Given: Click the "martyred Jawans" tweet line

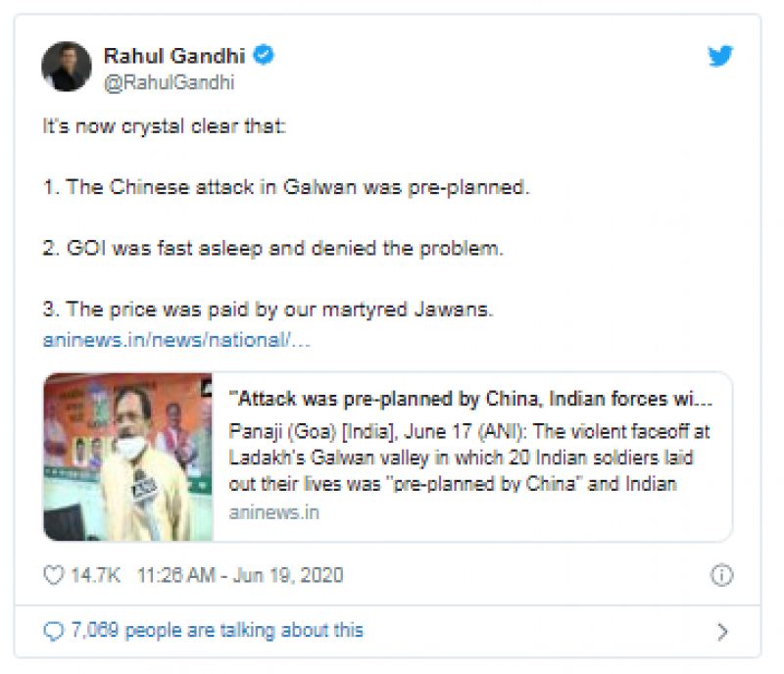Looking at the screenshot, I should coord(267,310).
